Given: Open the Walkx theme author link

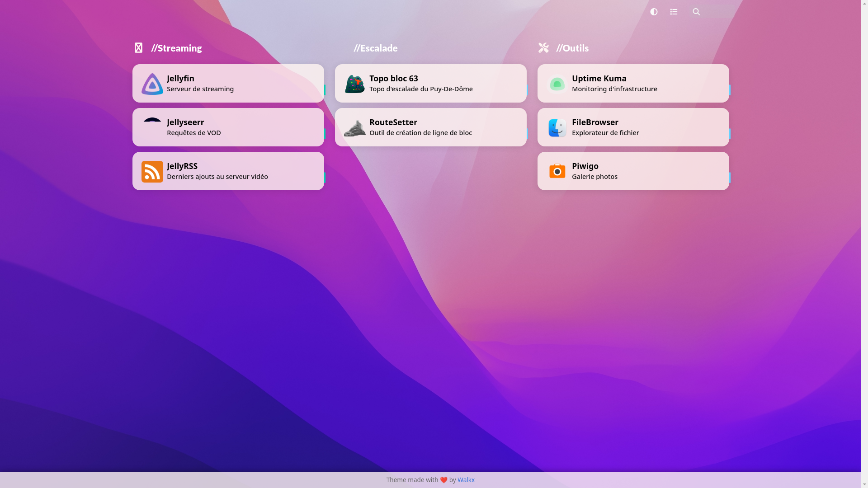Looking at the screenshot, I should click(466, 480).
